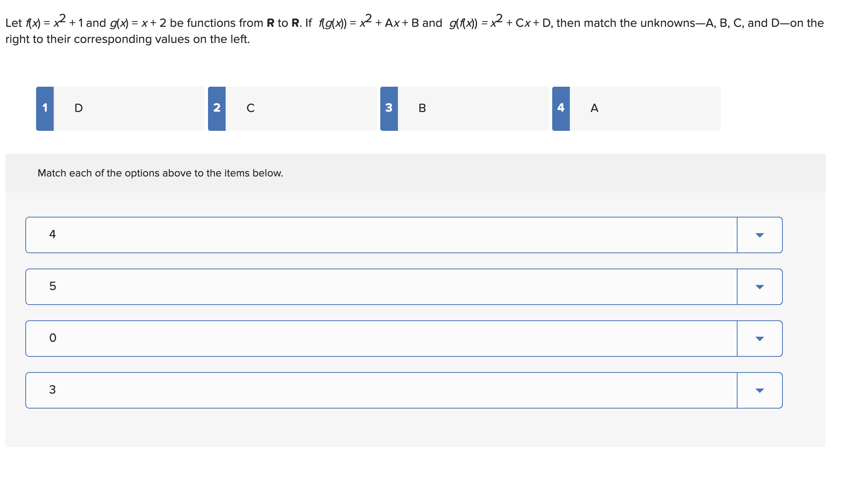The height and width of the screenshot is (478, 868).
Task: Open the dropdown on the answer row labeled 5
Action: 759,287
